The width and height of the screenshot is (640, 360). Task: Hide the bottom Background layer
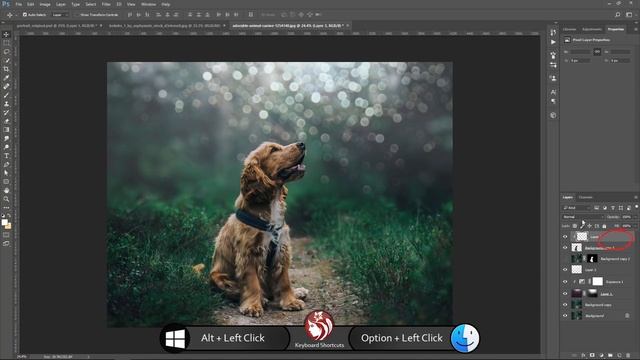(x=565, y=316)
